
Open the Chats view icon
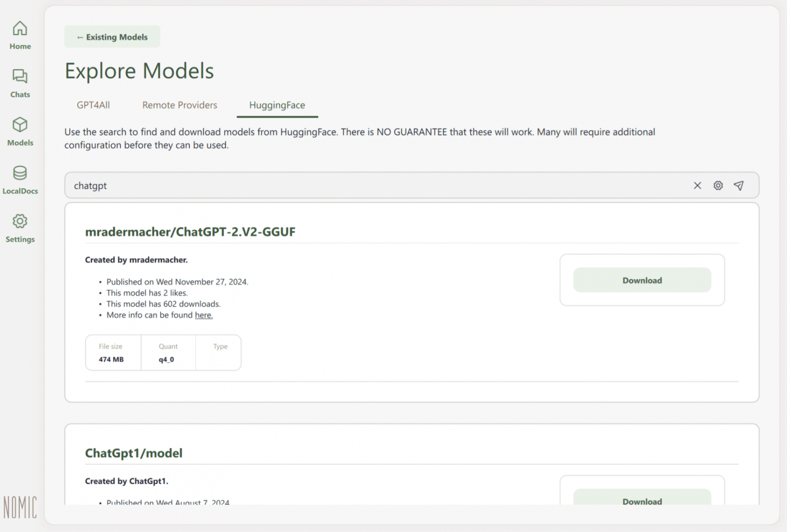tap(20, 77)
